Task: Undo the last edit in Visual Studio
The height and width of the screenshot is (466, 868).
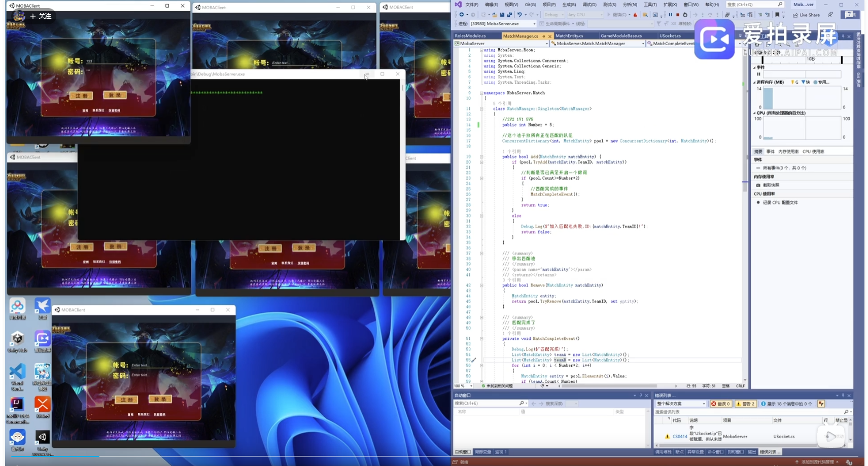Action: [x=519, y=15]
